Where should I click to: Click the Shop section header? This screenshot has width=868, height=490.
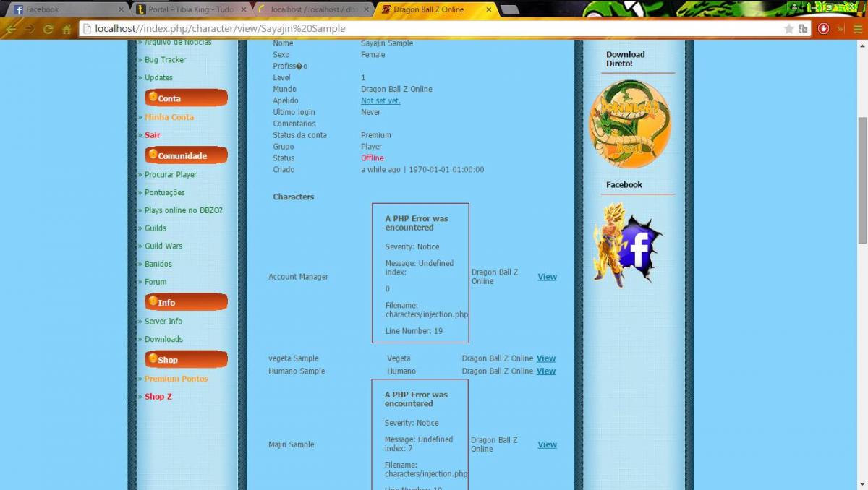tap(186, 359)
